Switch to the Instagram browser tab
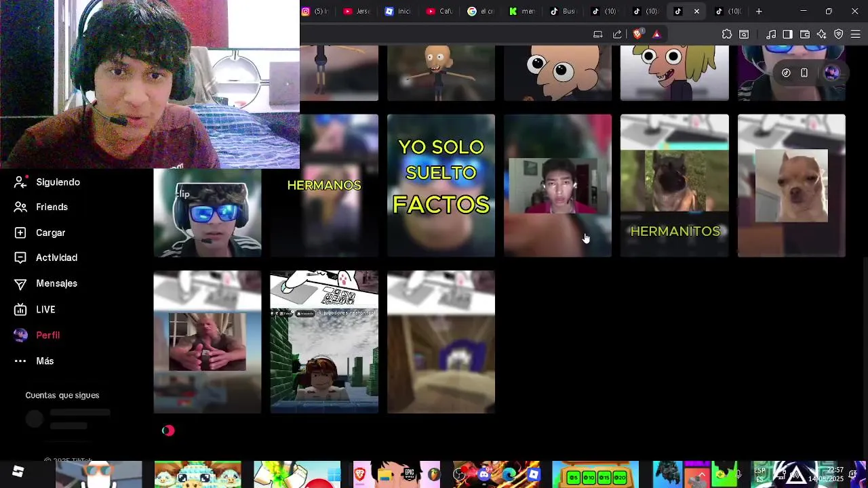Viewport: 868px width, 488px height. click(x=315, y=11)
